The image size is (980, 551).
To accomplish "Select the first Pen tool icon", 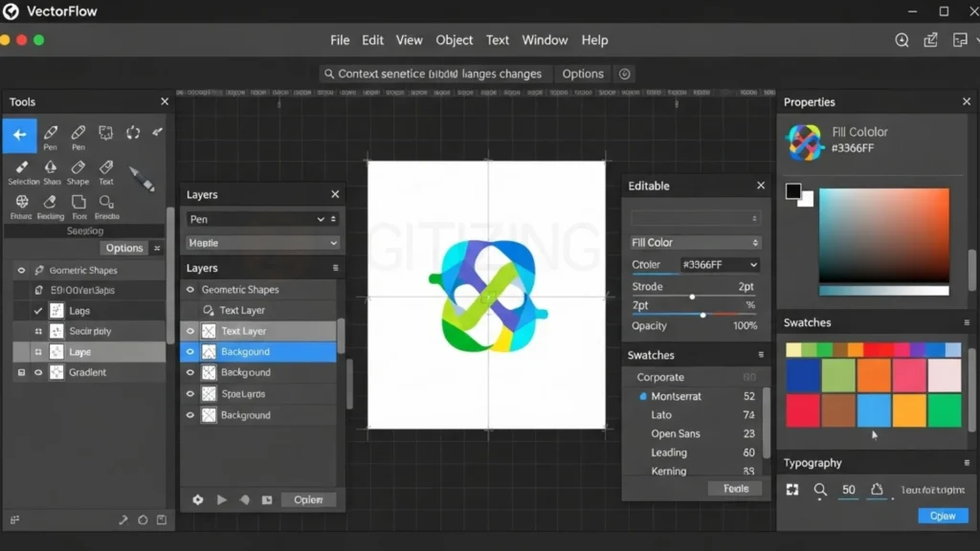I will click(50, 134).
